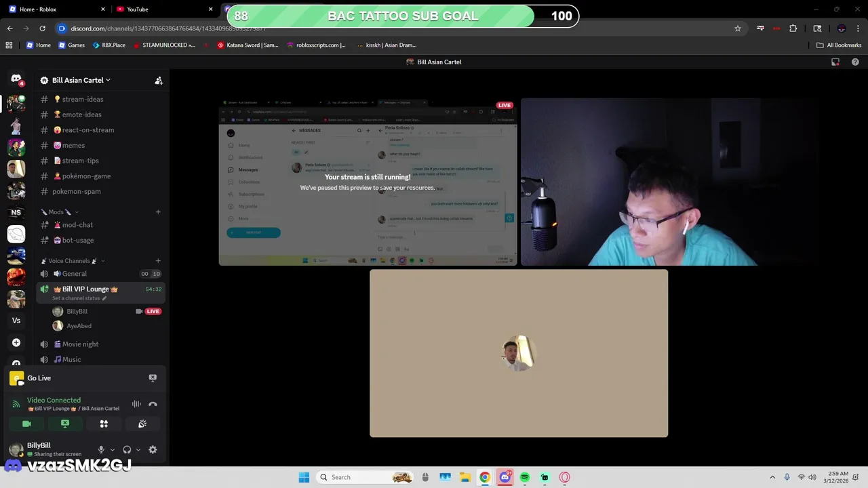Open User Settings gear icon
This screenshot has width=868, height=488.
(153, 449)
